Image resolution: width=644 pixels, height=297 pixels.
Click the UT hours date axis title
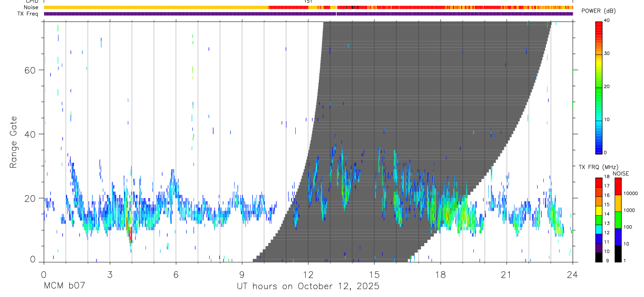307,287
